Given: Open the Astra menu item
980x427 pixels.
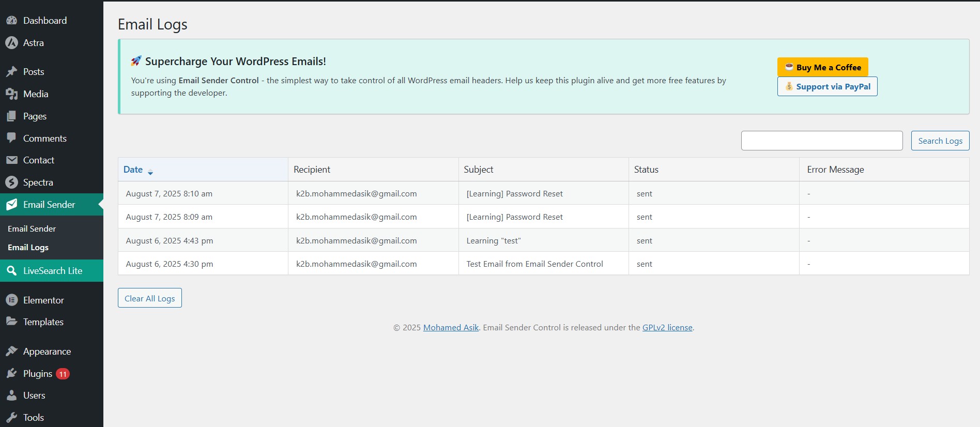Looking at the screenshot, I should 52,43.
